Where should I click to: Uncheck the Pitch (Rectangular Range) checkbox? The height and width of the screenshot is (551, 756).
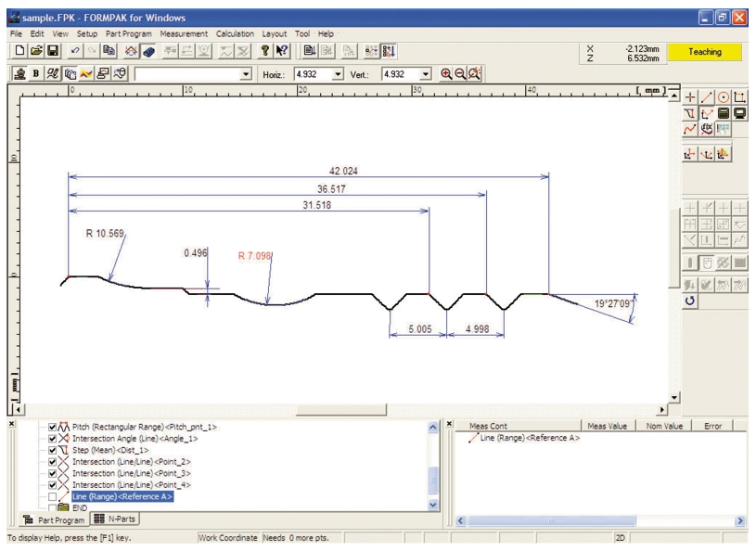click(53, 427)
